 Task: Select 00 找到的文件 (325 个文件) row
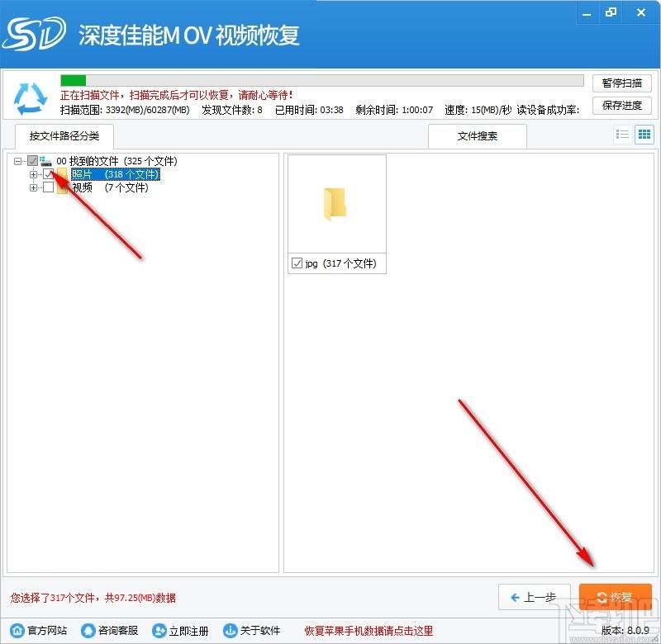point(117,161)
